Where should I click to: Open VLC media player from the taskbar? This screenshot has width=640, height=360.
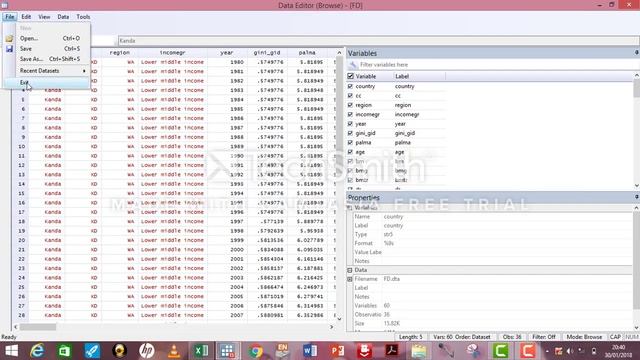coord(174,351)
